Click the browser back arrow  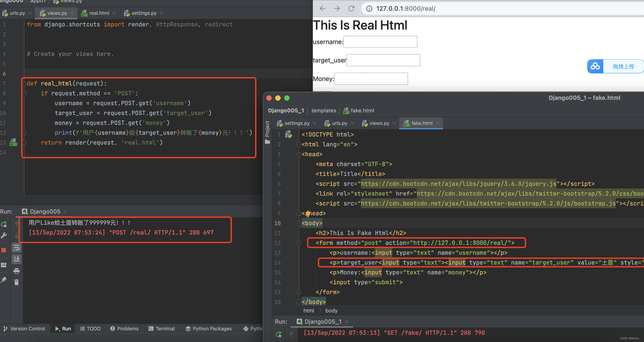(322, 9)
